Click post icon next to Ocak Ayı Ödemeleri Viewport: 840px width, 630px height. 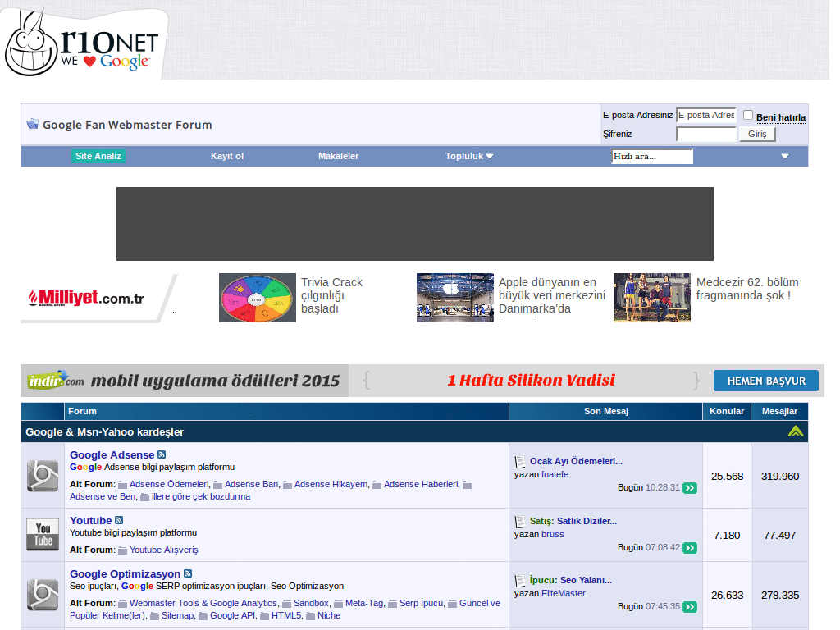[520, 462]
